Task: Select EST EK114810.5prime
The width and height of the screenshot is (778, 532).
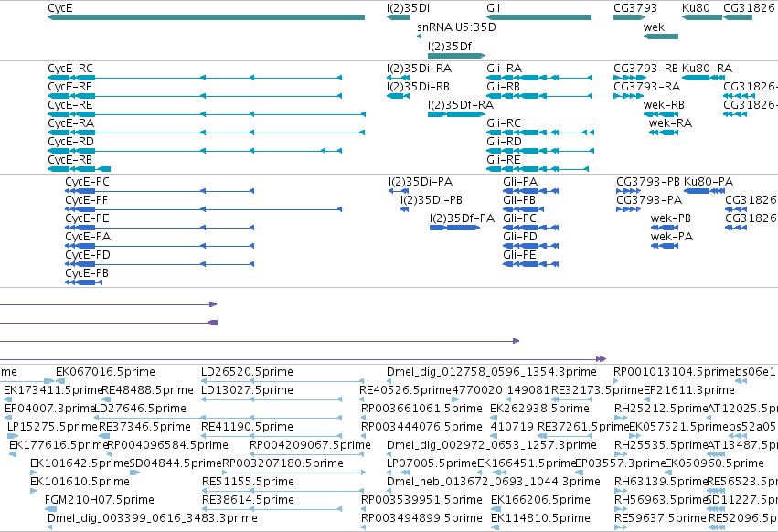Action: 493,527
